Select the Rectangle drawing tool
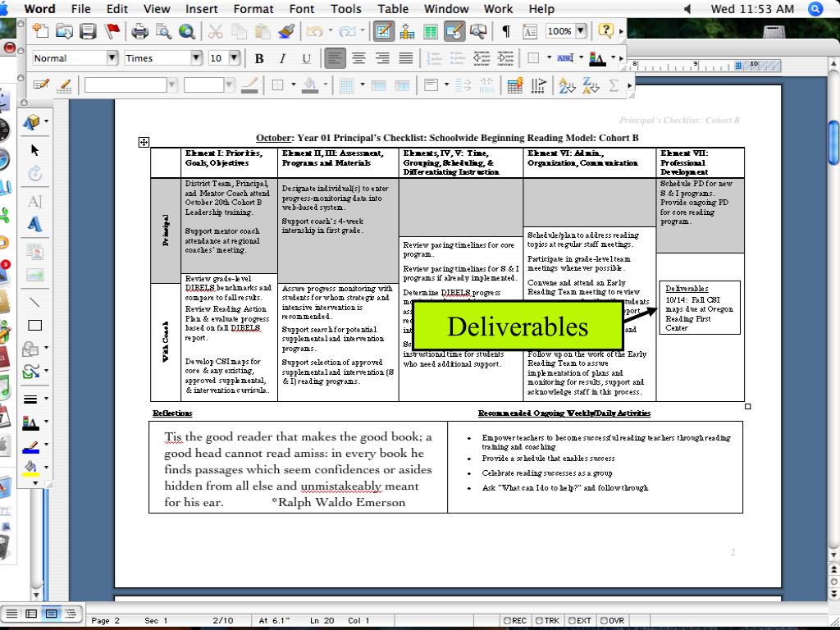The width and height of the screenshot is (840, 630). click(x=34, y=325)
